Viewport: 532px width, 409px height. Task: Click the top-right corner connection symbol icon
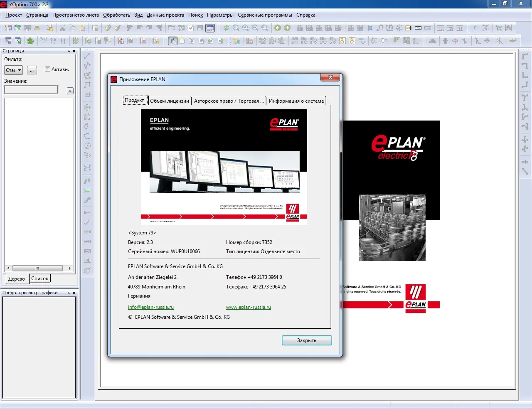click(525, 66)
